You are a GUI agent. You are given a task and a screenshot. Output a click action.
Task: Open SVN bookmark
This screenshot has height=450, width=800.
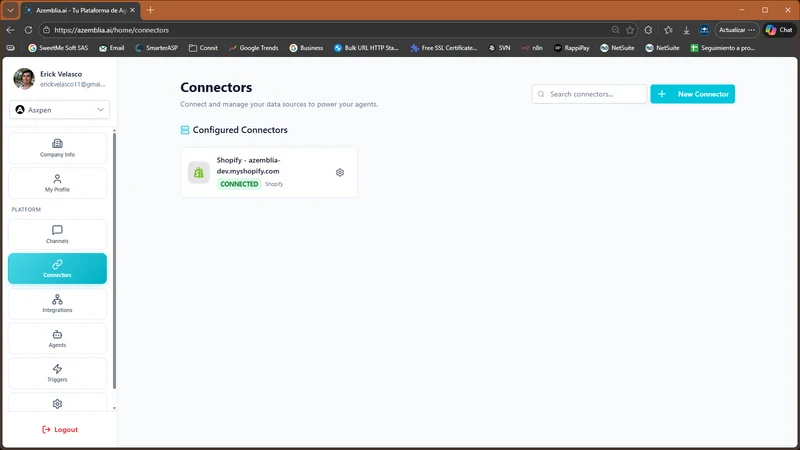[x=499, y=48]
